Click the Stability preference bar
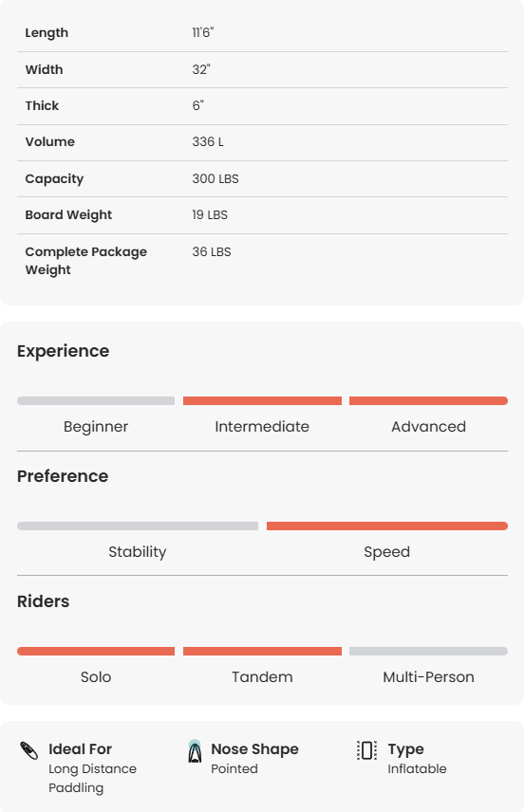This screenshot has height=812, width=525. (138, 526)
